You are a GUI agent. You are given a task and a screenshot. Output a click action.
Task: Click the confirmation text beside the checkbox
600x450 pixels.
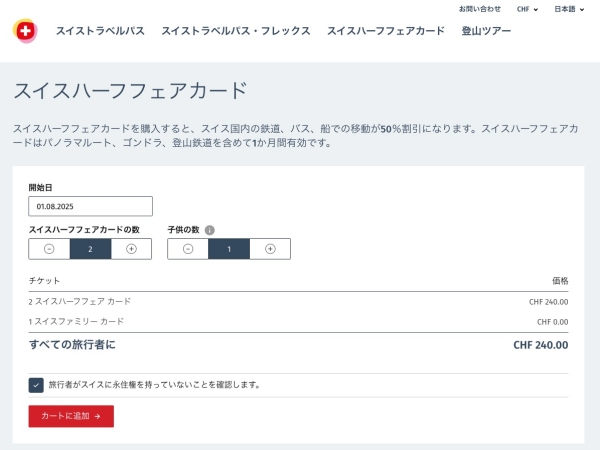[x=154, y=385]
